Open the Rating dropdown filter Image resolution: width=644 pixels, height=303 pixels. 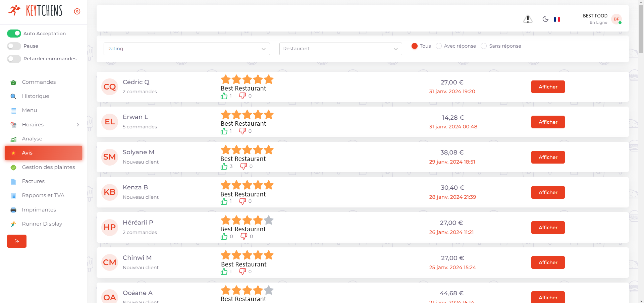[x=186, y=49]
